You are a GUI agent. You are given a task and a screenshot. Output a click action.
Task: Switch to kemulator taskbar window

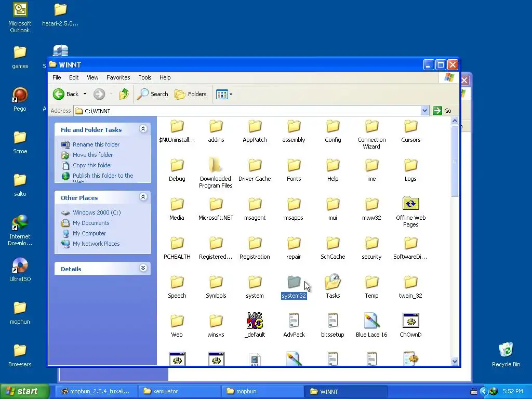coord(179,391)
